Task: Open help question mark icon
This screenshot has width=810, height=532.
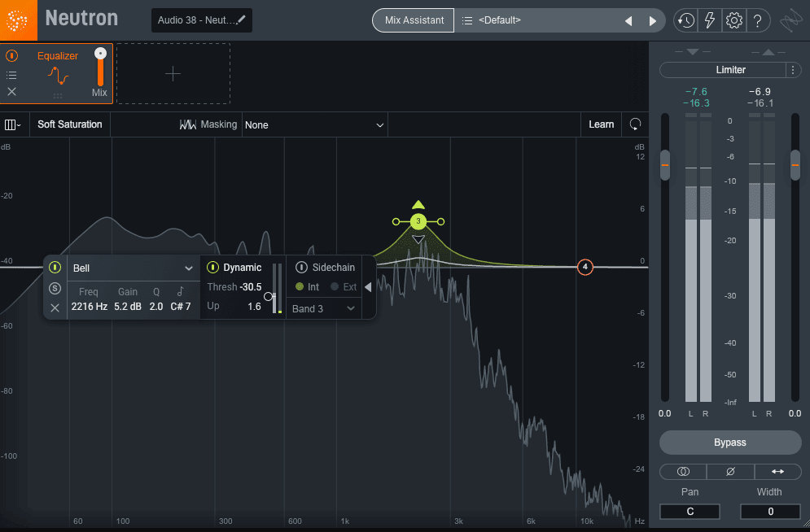Action: pyautogui.click(x=757, y=20)
